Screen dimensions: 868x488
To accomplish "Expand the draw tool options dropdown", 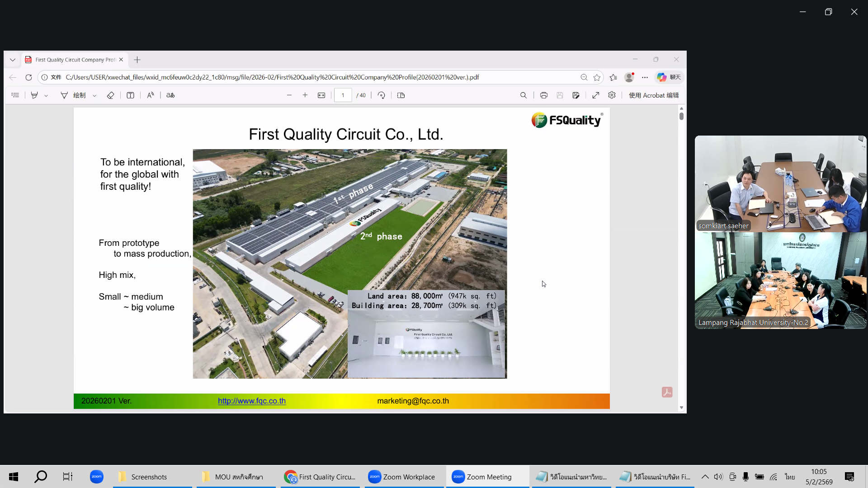I will [x=94, y=96].
